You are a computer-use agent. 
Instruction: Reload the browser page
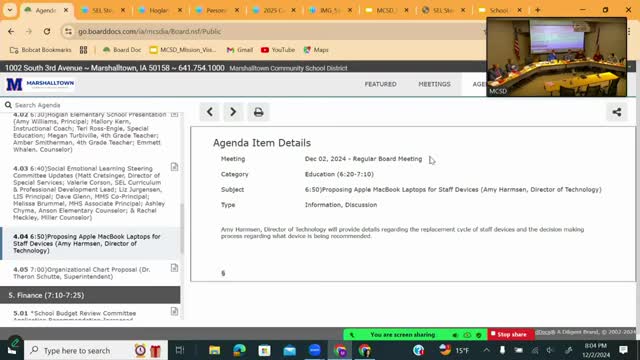point(47,31)
